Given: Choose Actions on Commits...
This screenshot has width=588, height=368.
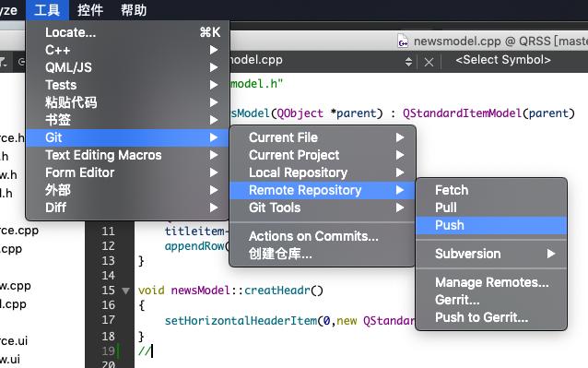Looking at the screenshot, I should coord(323,236).
